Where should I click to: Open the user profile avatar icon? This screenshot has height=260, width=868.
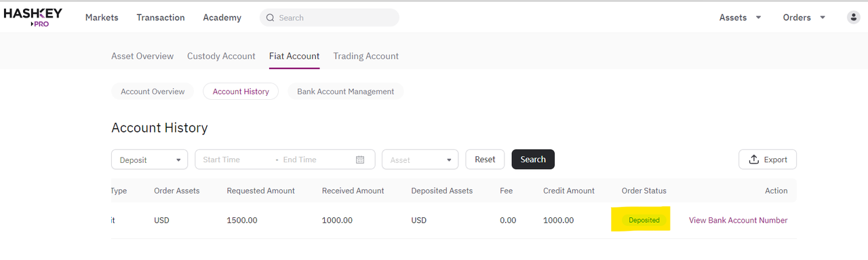tap(854, 18)
